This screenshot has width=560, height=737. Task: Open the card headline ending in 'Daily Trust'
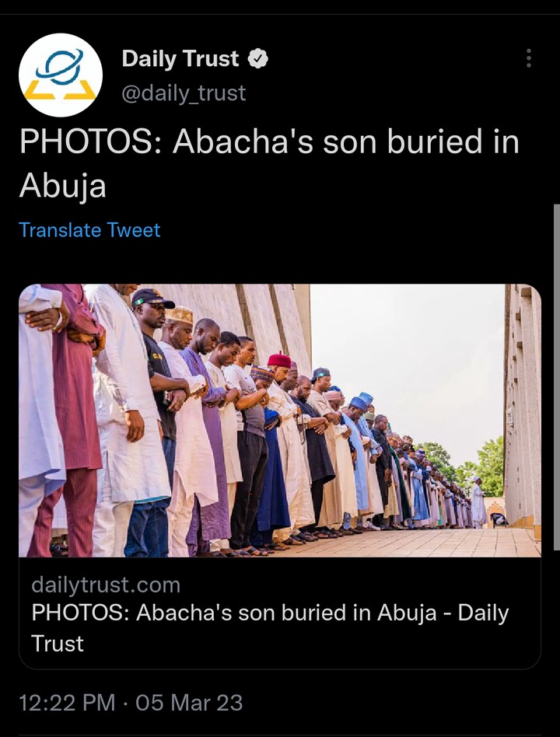270,628
